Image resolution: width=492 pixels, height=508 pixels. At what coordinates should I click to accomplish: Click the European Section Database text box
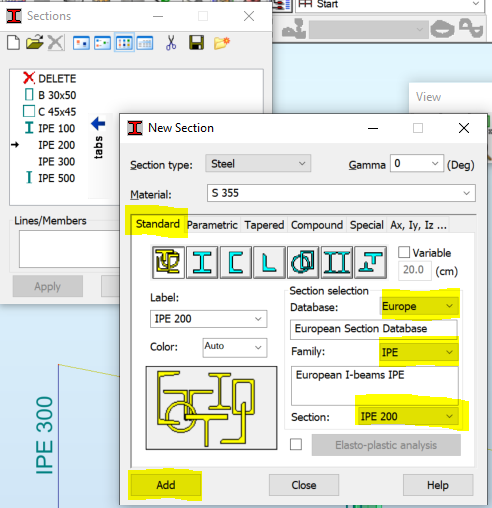[x=374, y=329]
